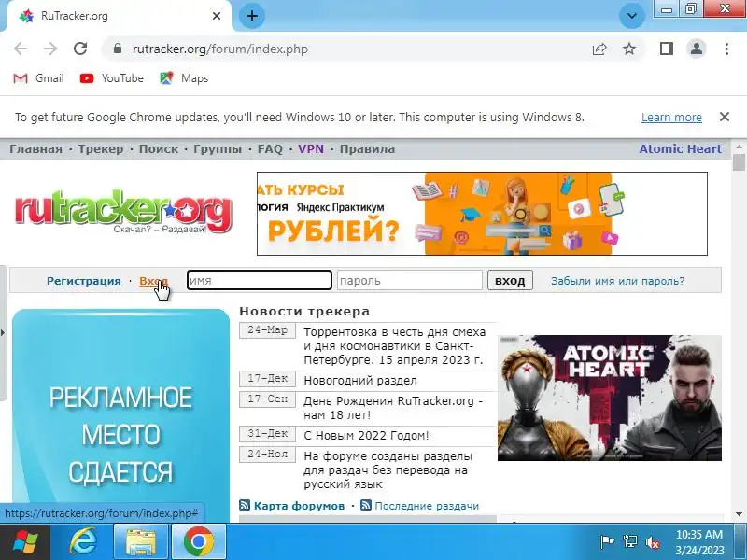Open День Рождения RuTracker.org news item
This screenshot has width=747, height=560.
click(393, 408)
